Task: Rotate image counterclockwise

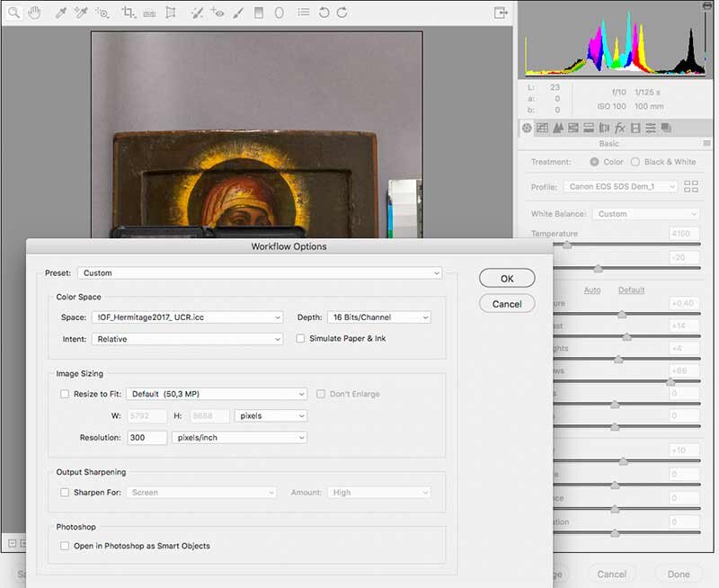Action: coord(324,13)
